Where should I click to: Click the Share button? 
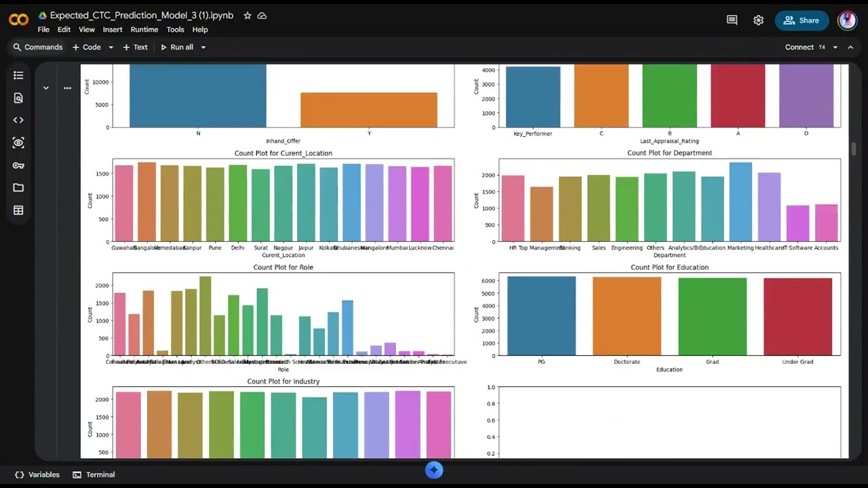(802, 20)
